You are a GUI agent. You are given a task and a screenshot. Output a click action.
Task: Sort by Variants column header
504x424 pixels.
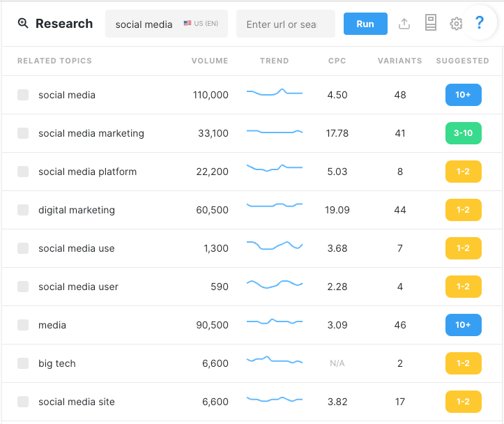pyautogui.click(x=399, y=61)
